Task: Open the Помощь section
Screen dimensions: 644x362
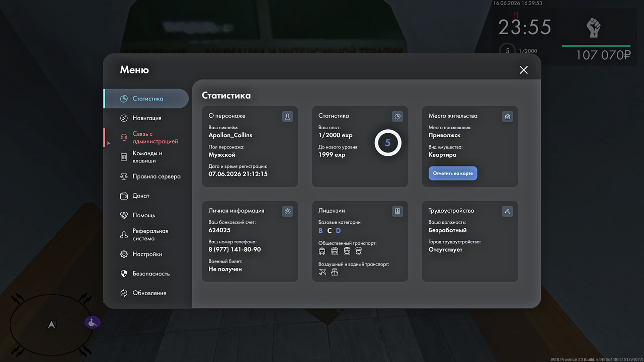Action: tap(146, 215)
